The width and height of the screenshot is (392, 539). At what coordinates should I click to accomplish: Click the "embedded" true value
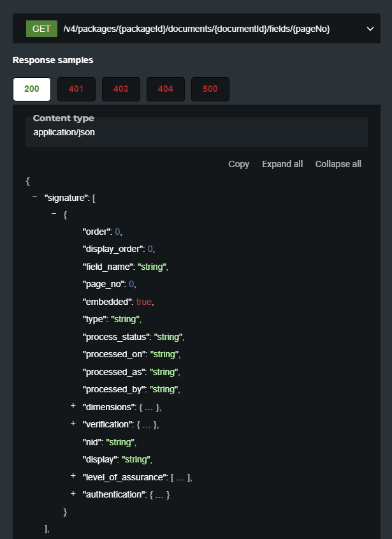[x=144, y=302]
